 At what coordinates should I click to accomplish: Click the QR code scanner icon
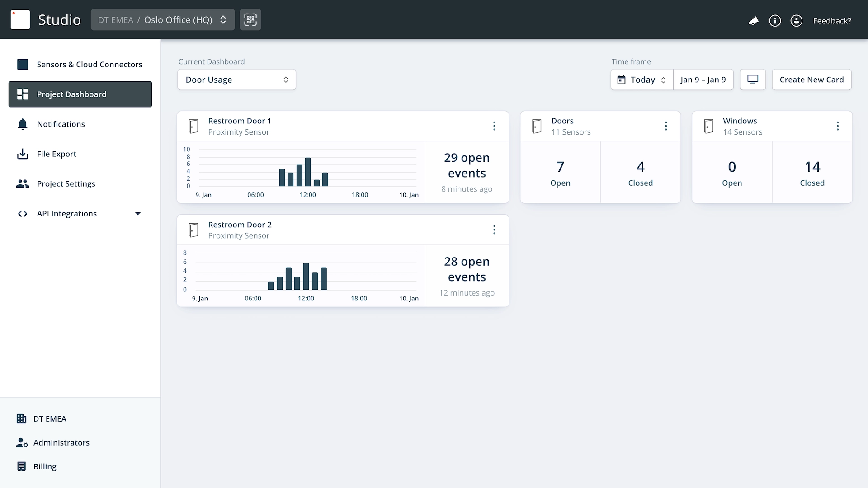pos(250,20)
